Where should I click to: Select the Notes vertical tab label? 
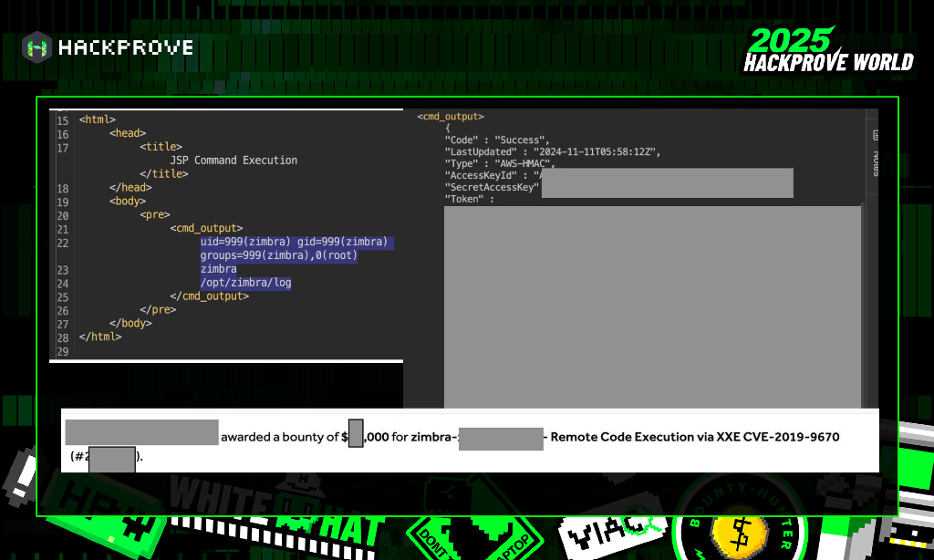tap(875, 161)
